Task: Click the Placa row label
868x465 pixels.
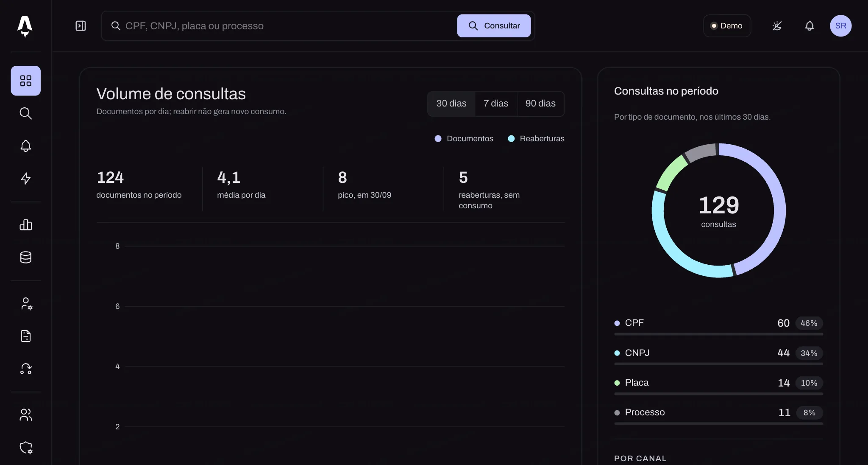Action: (637, 383)
